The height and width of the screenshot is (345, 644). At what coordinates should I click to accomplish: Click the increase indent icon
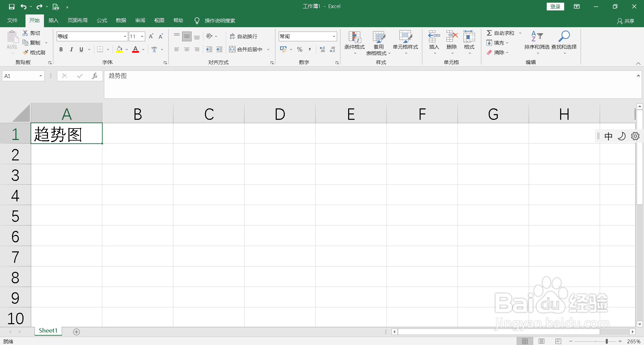click(219, 49)
